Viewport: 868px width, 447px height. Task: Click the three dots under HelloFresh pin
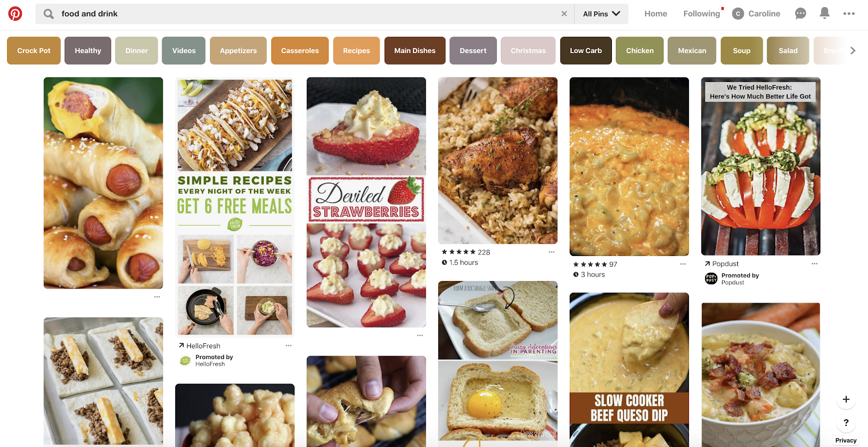point(289,346)
